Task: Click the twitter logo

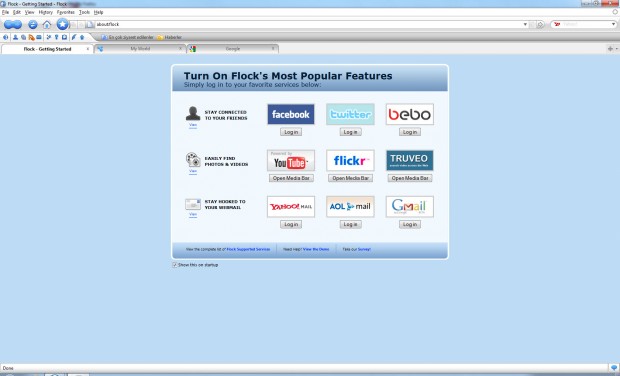Action: pos(350,114)
